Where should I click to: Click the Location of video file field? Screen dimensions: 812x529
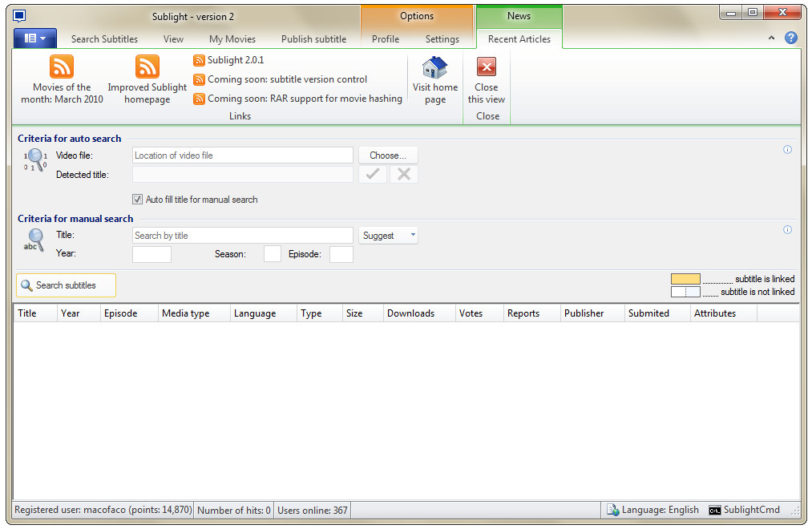pos(242,155)
